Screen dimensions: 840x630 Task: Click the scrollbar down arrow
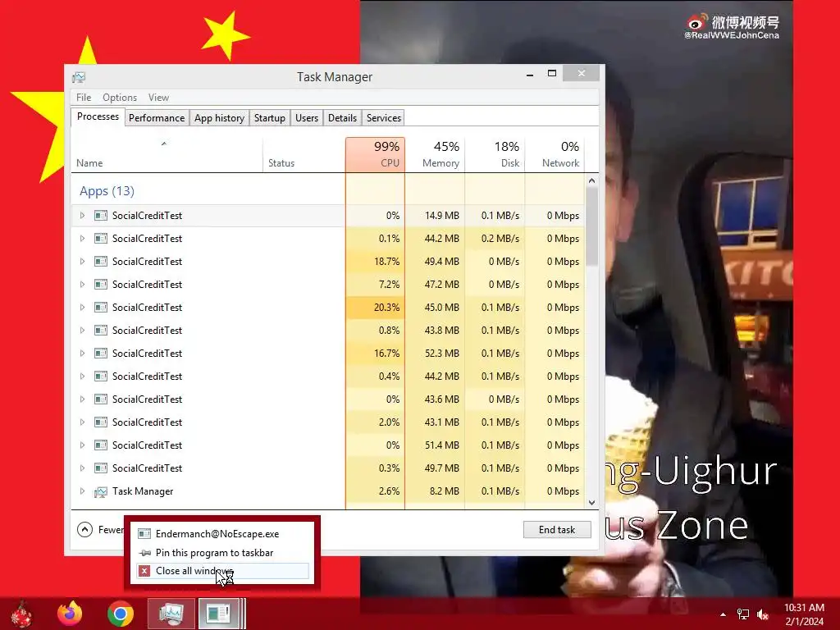(592, 503)
